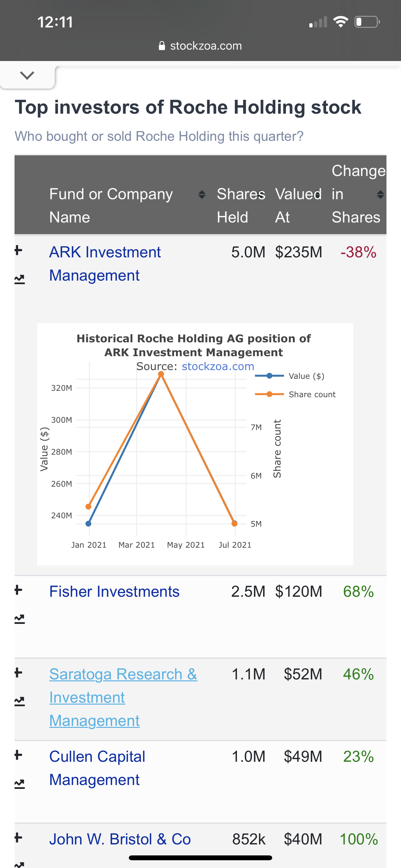Viewport: 401px width, 868px height.
Task: Click the 100% change for John W. Bristol
Action: click(358, 839)
